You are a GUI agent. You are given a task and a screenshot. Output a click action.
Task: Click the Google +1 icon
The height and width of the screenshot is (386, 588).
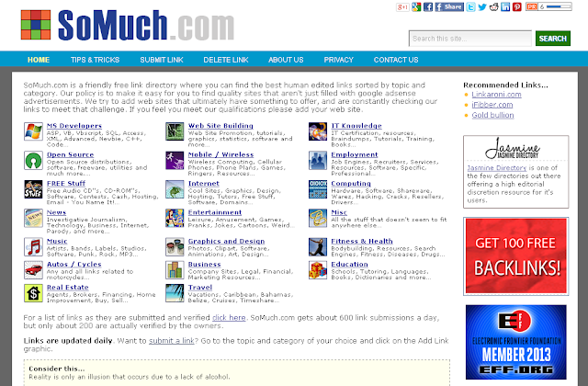point(402,7)
